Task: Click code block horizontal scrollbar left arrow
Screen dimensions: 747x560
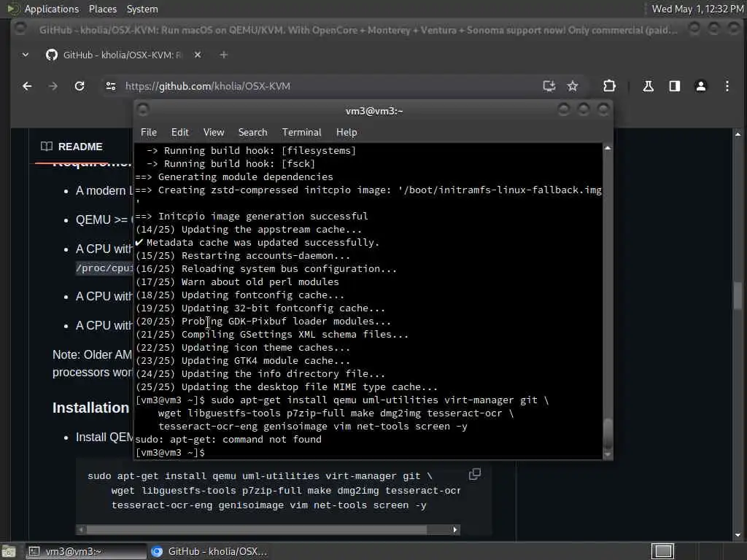Action: coord(81,529)
